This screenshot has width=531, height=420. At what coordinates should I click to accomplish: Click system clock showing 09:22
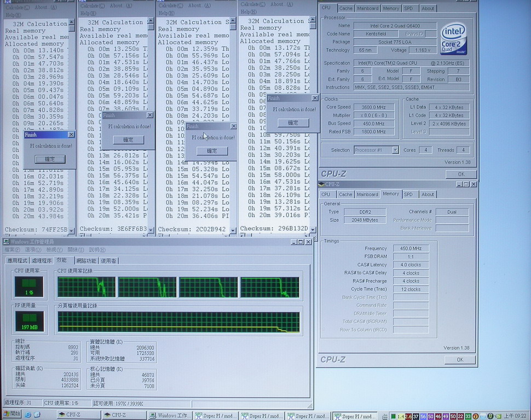coord(516,416)
